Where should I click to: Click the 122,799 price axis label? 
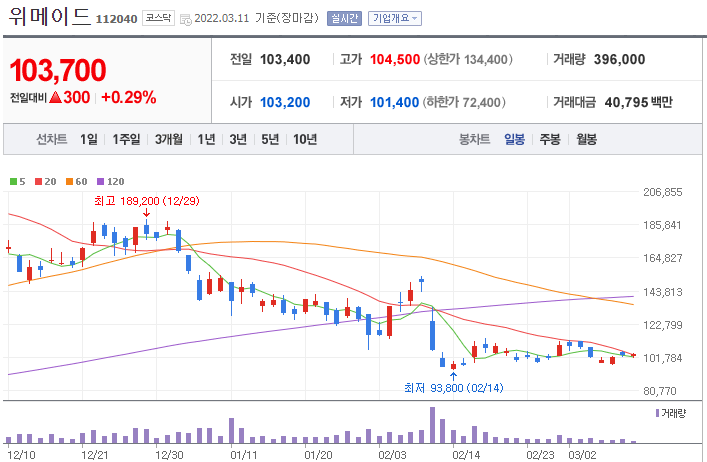click(x=663, y=325)
